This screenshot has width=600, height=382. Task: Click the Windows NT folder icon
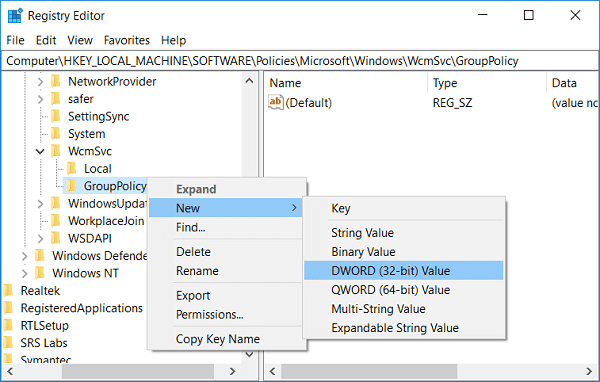[40, 273]
